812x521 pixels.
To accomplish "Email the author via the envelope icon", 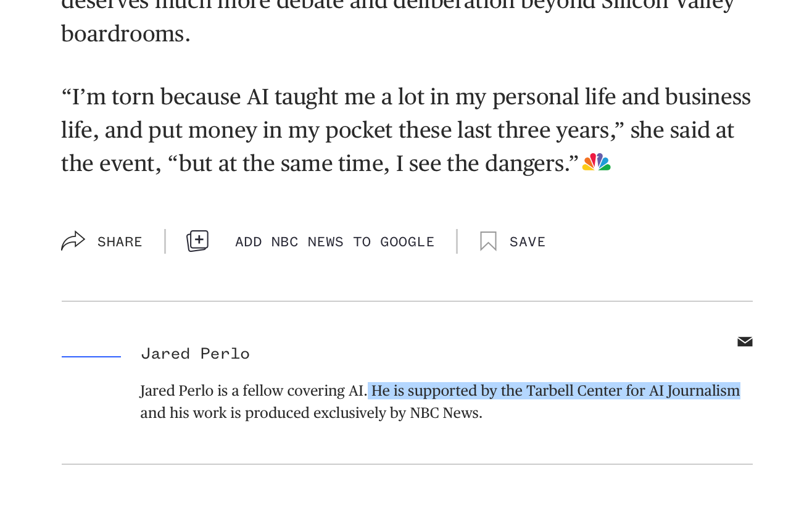I will [x=745, y=342].
